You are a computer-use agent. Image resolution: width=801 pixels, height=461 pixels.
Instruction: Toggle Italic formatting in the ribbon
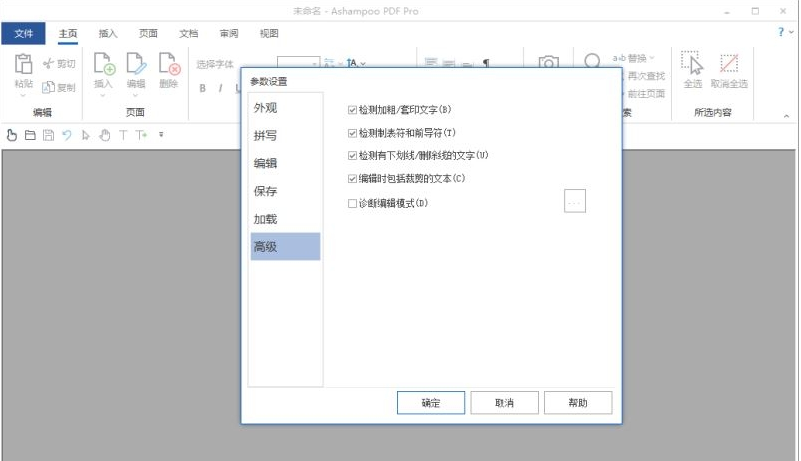click(220, 88)
